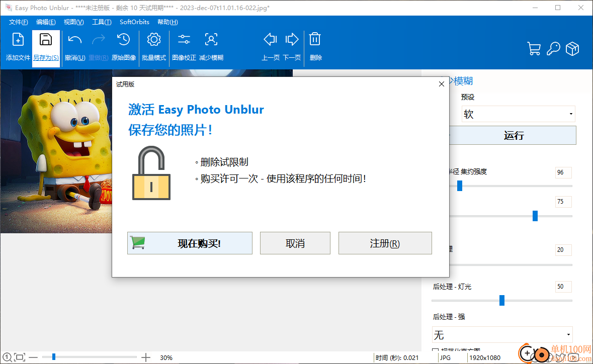This screenshot has width=593, height=364.
Task: Restore via 原始图像 original image icon
Action: [123, 40]
